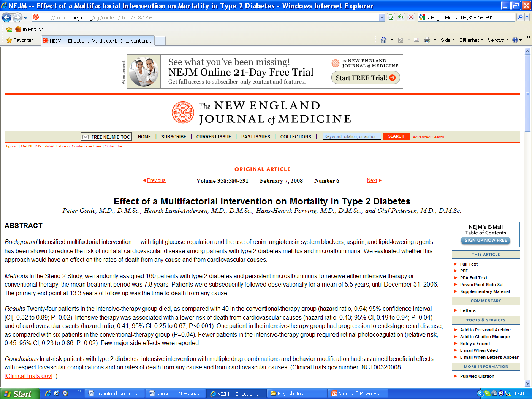Click Add to Citation Manager link
Viewport: 532px width, 399px height.
point(485,337)
